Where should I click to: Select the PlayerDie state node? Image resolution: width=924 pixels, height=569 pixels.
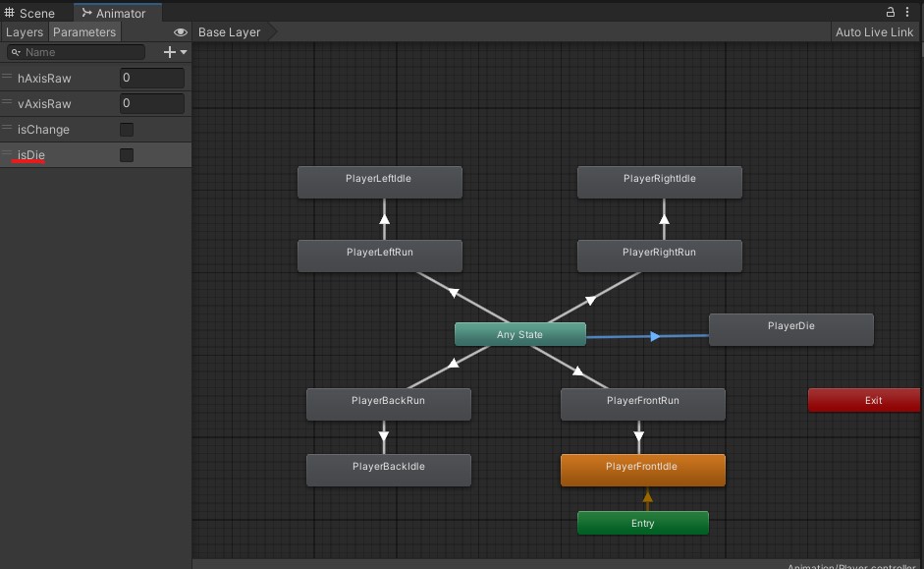(x=790, y=329)
